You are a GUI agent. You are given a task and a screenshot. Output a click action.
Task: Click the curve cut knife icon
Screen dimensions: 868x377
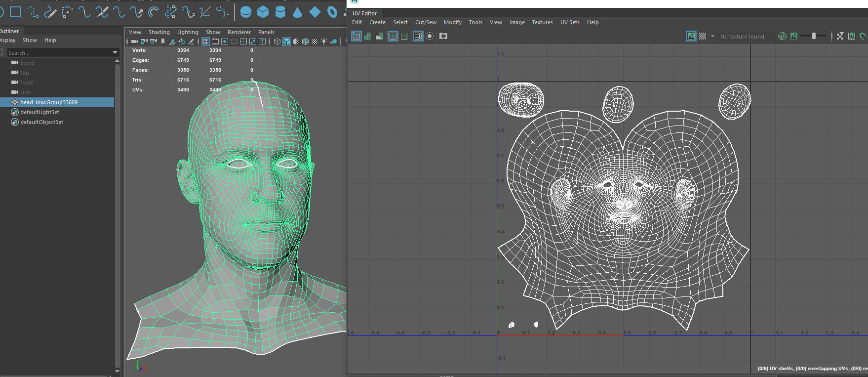(102, 12)
